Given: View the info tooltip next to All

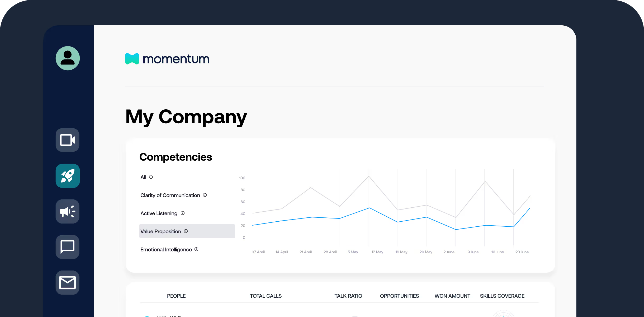Looking at the screenshot, I should pyautogui.click(x=151, y=177).
